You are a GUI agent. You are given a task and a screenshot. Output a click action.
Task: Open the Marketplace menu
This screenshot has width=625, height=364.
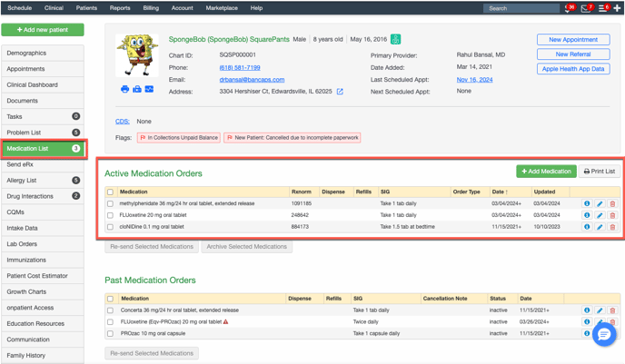[x=222, y=8]
